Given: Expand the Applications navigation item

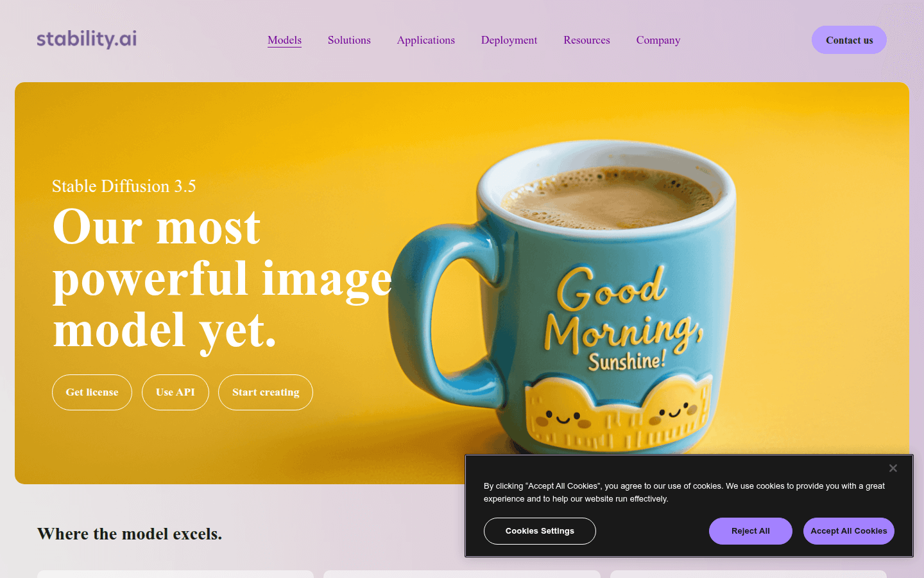Looking at the screenshot, I should pos(426,40).
